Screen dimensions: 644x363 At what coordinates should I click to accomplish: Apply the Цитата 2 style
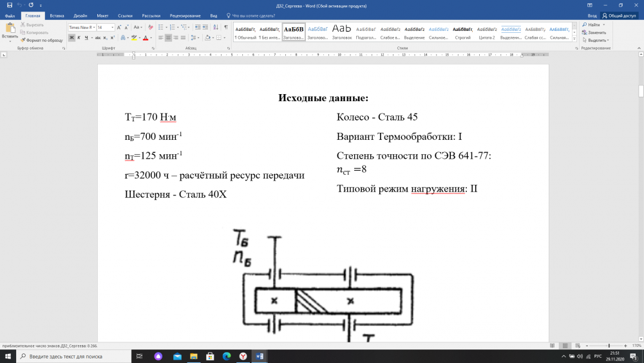[x=487, y=32]
